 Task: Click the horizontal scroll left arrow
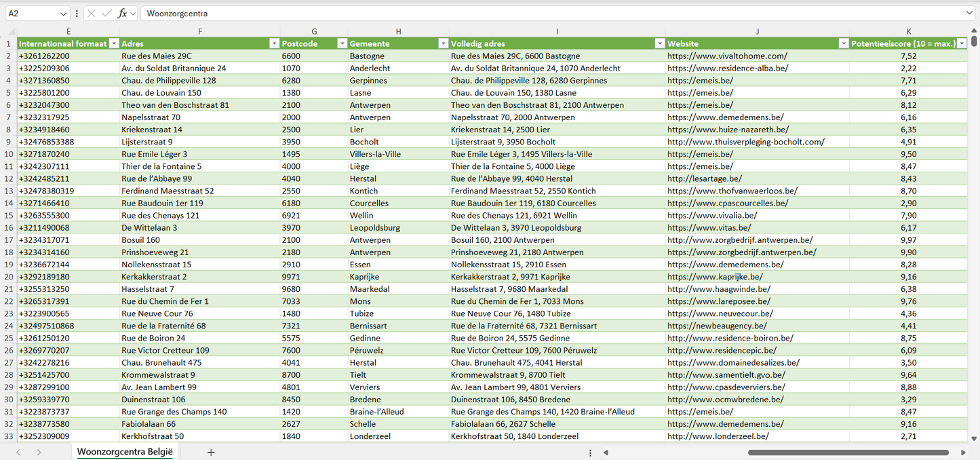click(606, 453)
